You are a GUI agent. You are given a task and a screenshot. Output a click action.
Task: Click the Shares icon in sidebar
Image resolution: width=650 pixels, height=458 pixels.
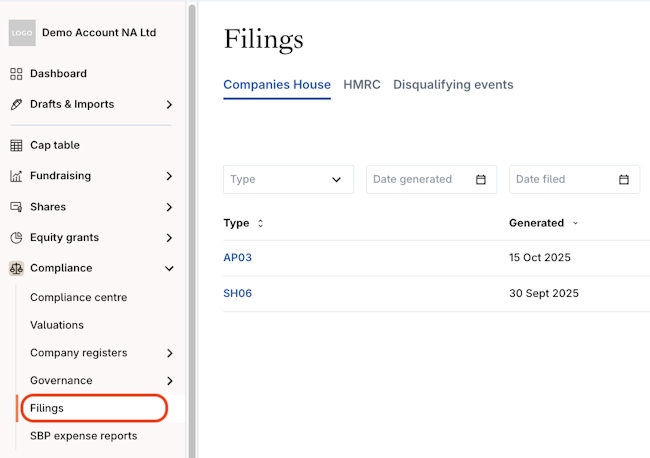[x=16, y=208]
